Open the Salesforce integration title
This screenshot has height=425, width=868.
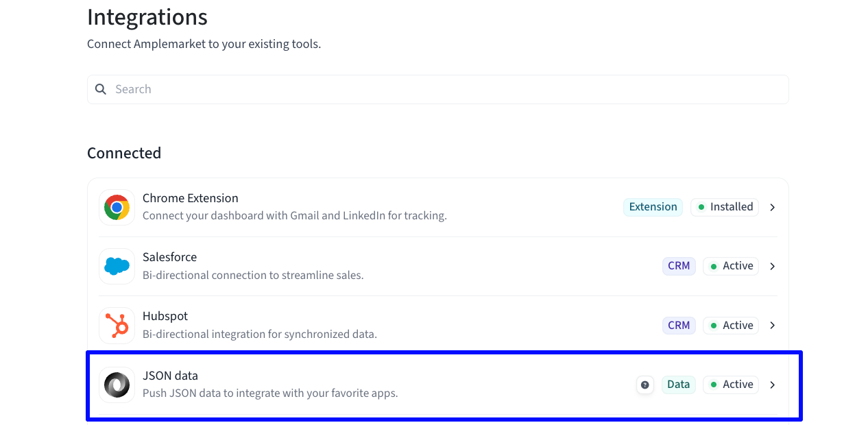(x=169, y=257)
